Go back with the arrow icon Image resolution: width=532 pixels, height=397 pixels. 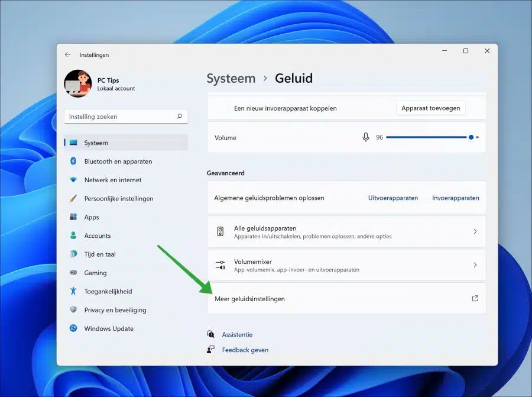(67, 54)
